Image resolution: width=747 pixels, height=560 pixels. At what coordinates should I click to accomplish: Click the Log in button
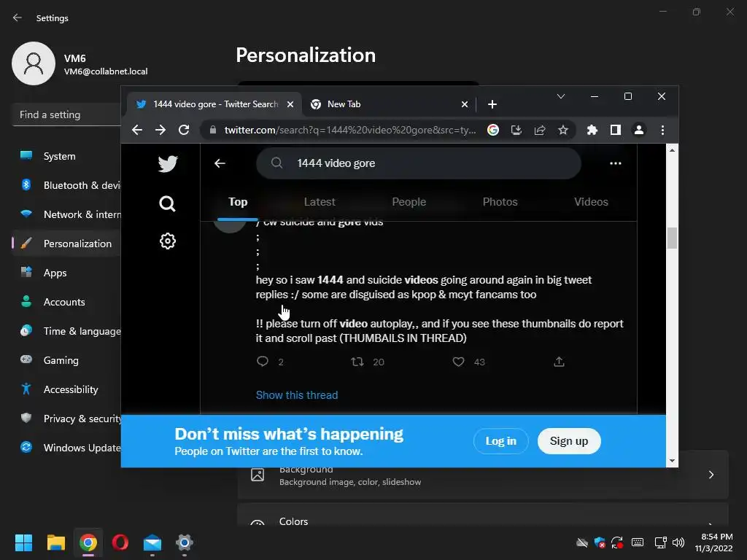pos(500,441)
